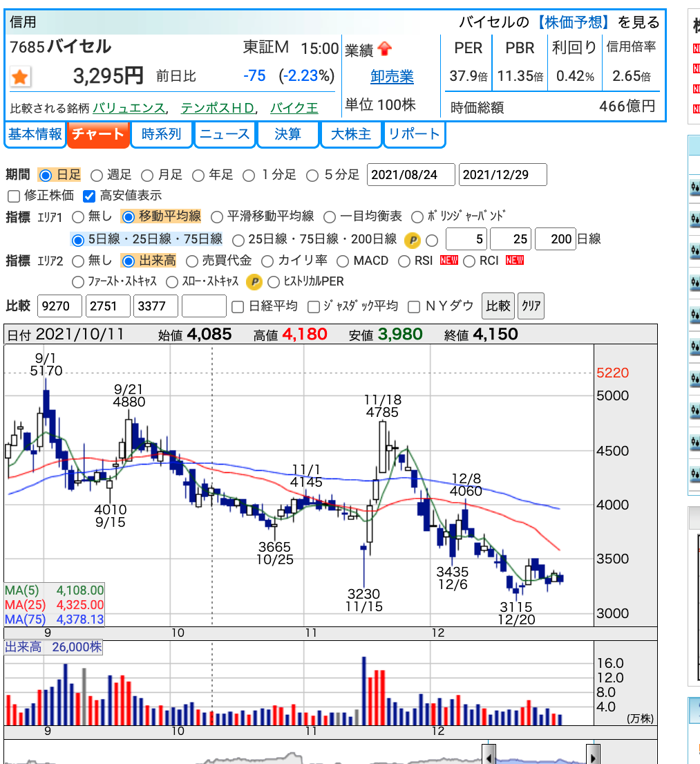Click the 比較 compare button
700x764 pixels.
(x=498, y=306)
